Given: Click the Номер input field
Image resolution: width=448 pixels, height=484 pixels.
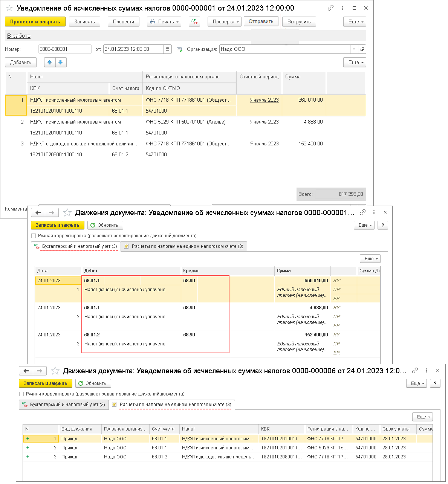Looking at the screenshot, I should [x=65, y=49].
